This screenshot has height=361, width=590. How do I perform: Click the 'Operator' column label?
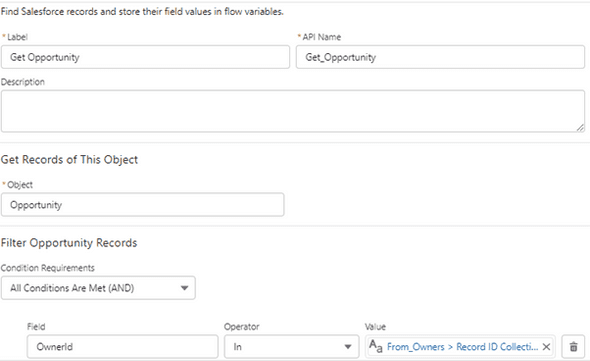tap(242, 327)
